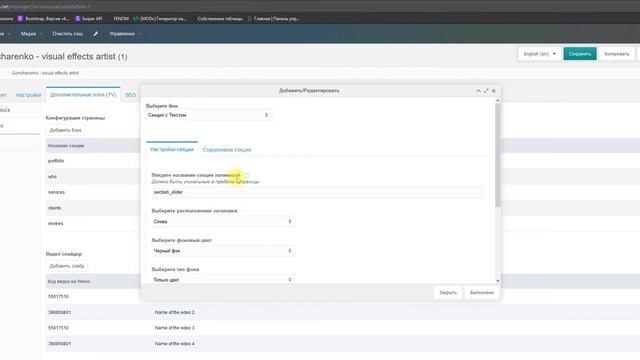Click the Goncharenko - visual effects artist breadcrumb

click(x=45, y=73)
